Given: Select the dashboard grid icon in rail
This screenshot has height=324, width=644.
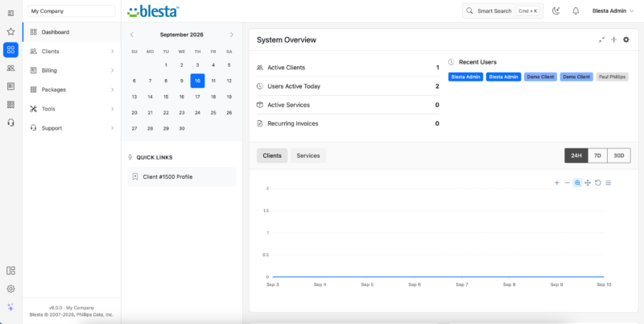Looking at the screenshot, I should pos(10,50).
